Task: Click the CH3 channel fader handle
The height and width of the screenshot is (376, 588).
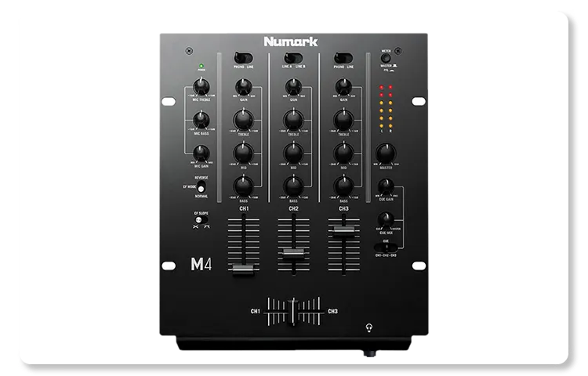Action: [x=344, y=230]
